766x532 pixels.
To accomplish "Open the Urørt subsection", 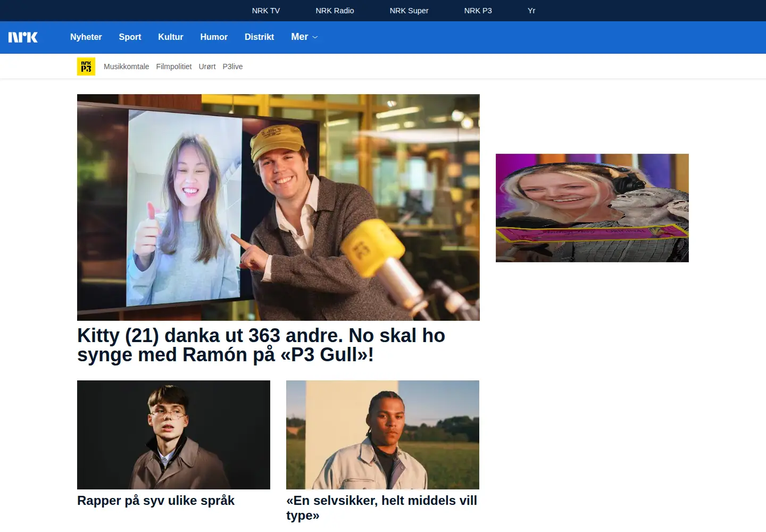I will coord(207,66).
